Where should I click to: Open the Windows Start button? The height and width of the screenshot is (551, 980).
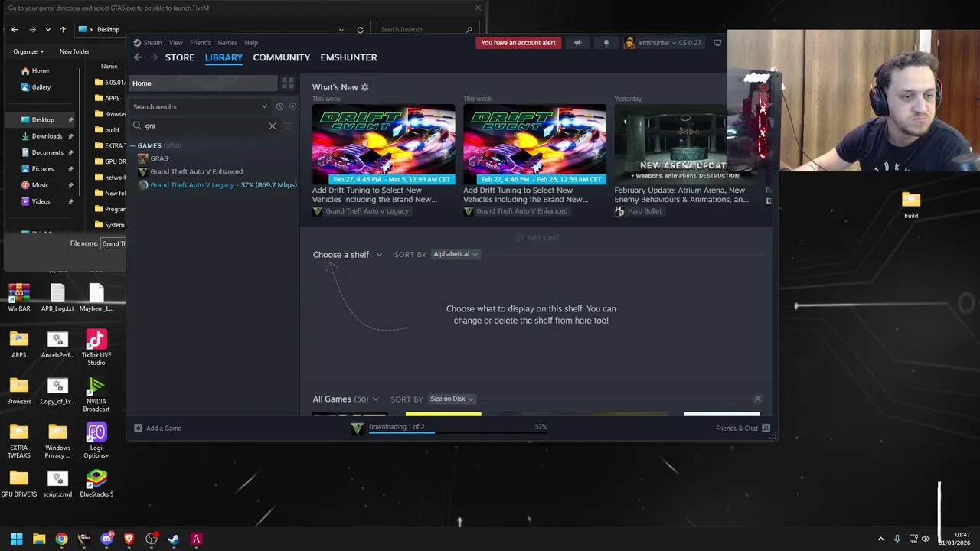point(17,539)
